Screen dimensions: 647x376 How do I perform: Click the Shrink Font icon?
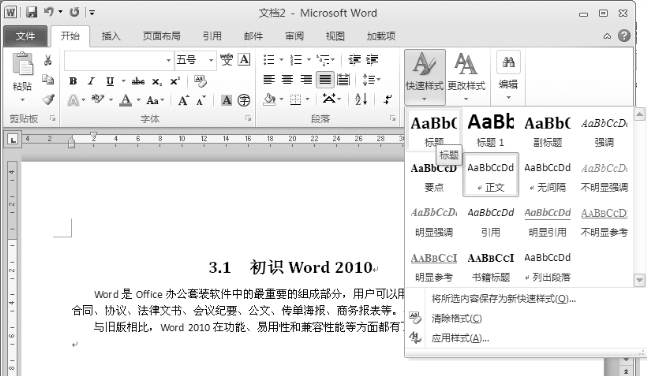pos(201,101)
